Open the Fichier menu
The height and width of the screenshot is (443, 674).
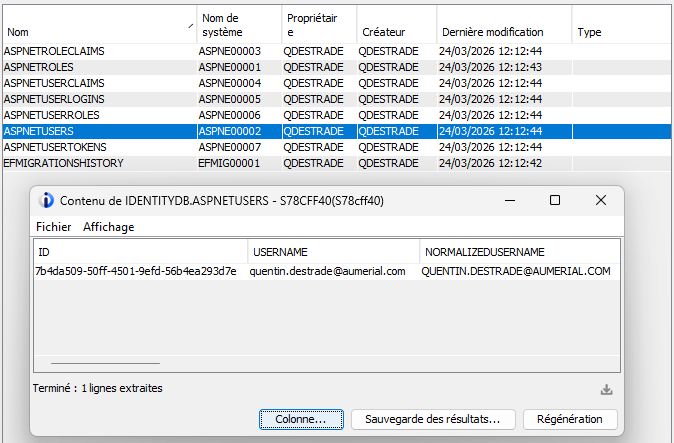coord(54,227)
